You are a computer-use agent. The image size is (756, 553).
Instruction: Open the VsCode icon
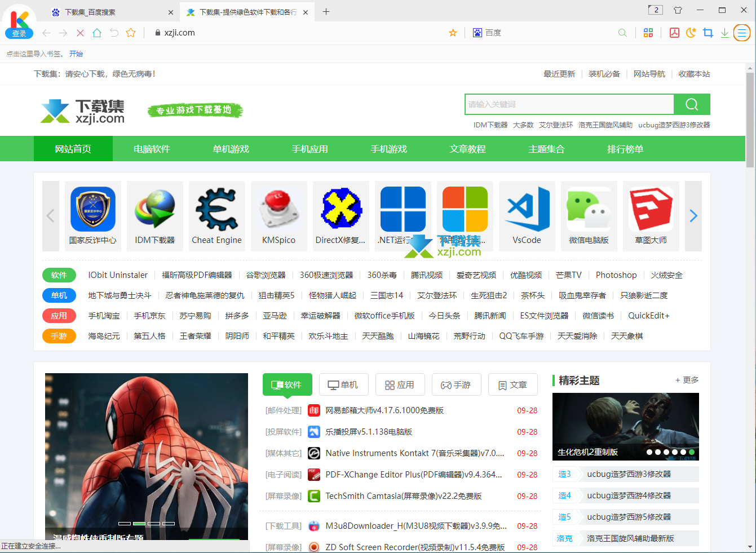coord(527,209)
